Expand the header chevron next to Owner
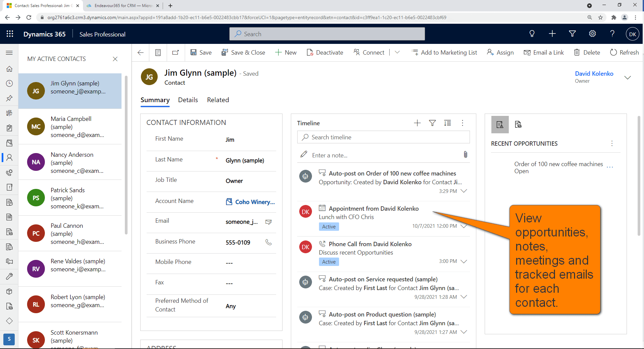 pos(628,77)
